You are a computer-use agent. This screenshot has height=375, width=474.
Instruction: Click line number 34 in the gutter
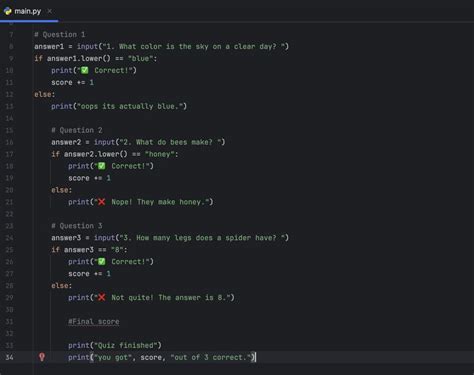tap(9, 357)
